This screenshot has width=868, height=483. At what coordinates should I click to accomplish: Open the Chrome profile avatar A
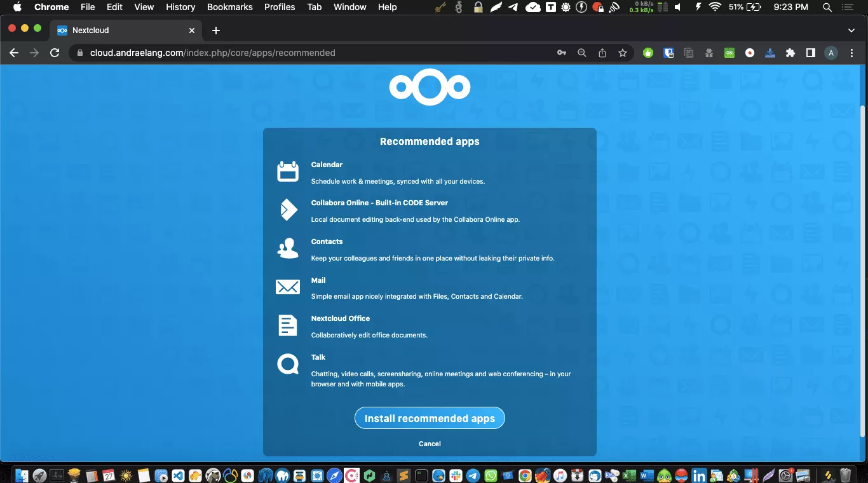(831, 53)
